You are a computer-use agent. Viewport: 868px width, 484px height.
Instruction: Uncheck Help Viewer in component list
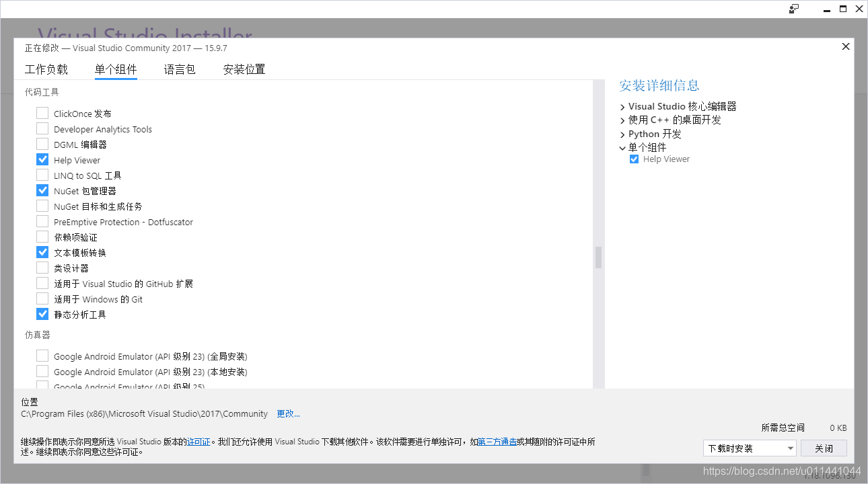[42, 159]
